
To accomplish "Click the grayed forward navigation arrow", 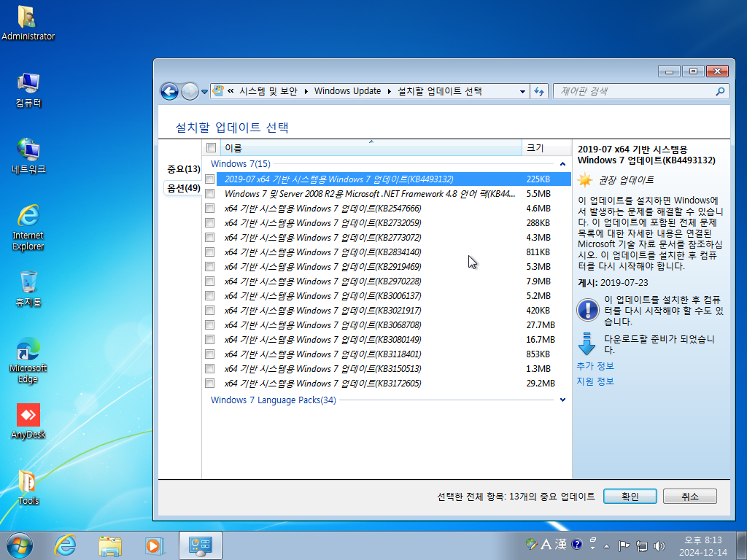I will (190, 91).
